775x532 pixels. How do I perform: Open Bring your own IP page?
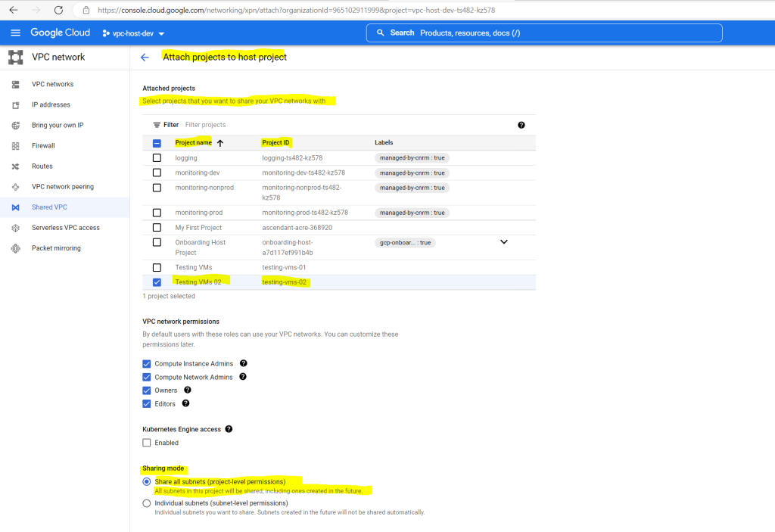[58, 125]
